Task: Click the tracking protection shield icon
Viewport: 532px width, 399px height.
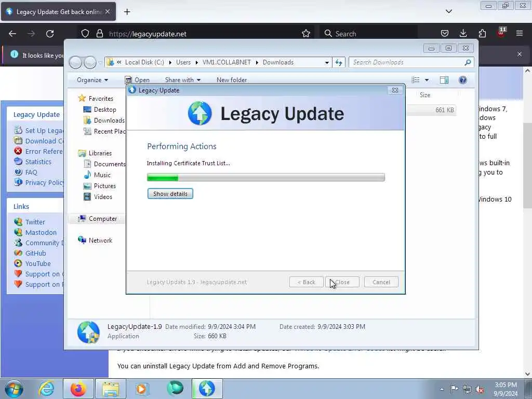Action: pyautogui.click(x=85, y=34)
